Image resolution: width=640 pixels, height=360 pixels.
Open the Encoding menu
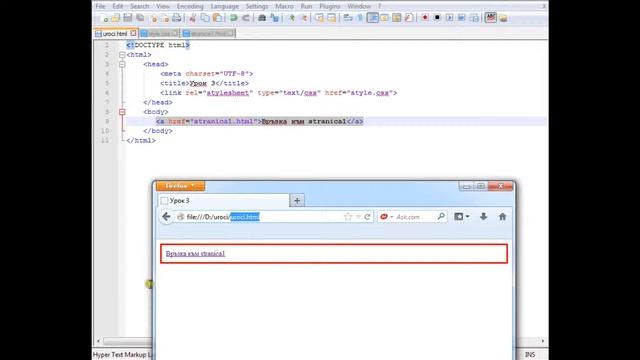point(190,6)
